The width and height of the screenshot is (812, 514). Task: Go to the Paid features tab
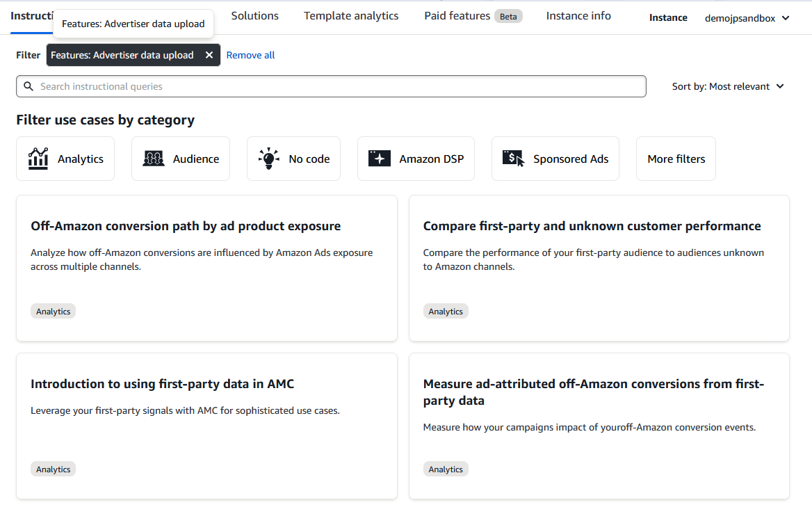click(x=457, y=15)
